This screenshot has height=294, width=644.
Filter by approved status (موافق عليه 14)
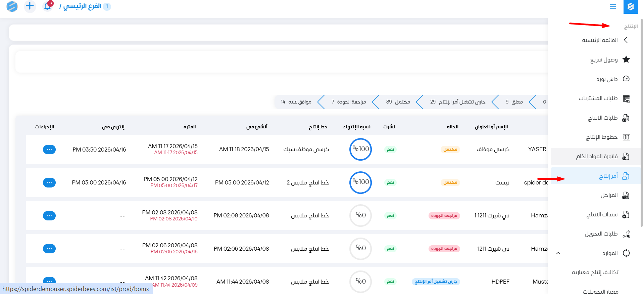point(296,102)
